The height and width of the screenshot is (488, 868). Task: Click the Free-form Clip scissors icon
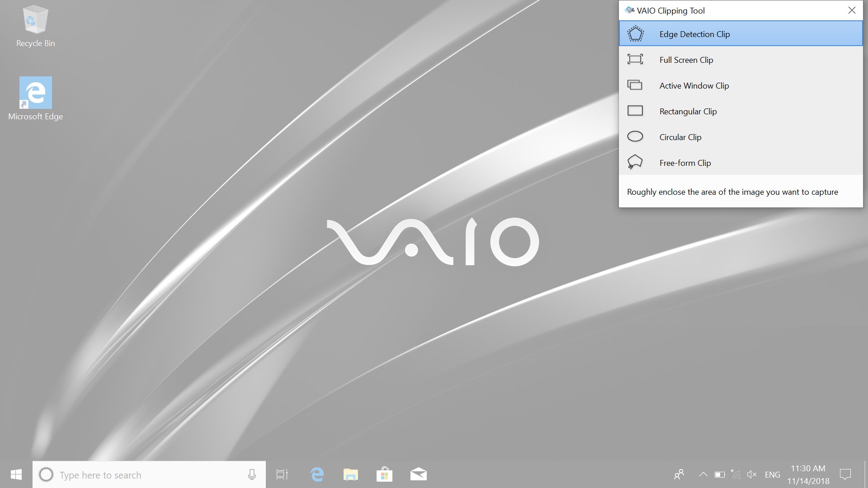pyautogui.click(x=635, y=162)
